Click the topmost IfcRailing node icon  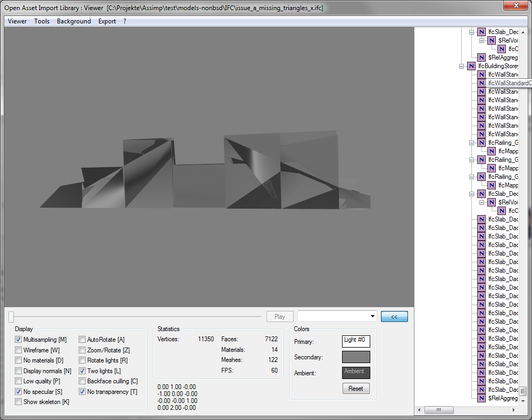point(481,143)
